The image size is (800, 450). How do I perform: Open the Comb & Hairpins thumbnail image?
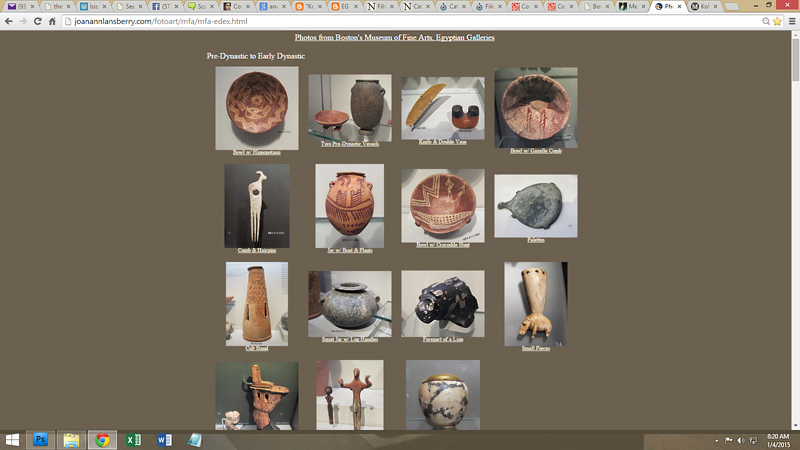point(256,206)
